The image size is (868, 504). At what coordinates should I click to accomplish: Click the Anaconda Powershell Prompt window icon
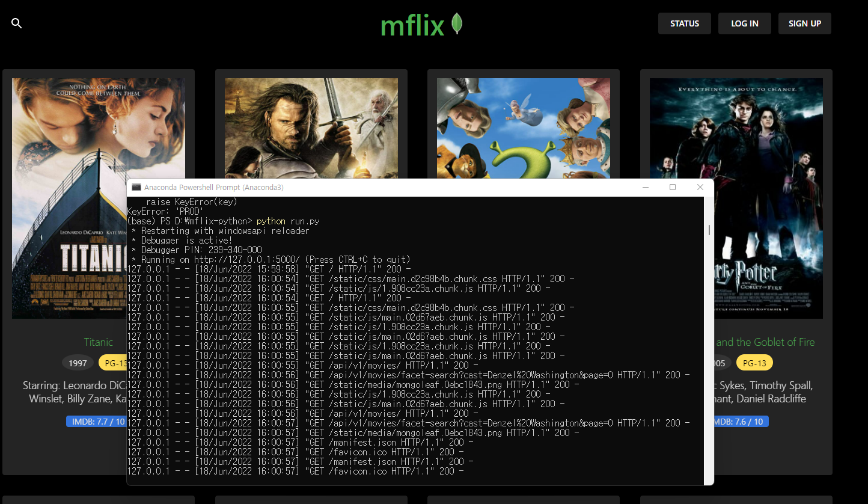click(136, 187)
